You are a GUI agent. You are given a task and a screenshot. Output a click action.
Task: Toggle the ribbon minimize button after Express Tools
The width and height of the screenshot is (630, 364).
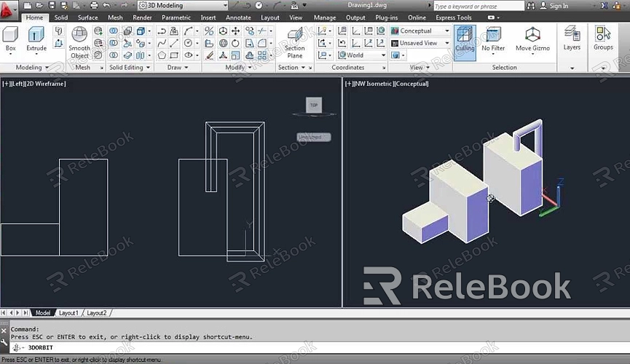(x=491, y=17)
